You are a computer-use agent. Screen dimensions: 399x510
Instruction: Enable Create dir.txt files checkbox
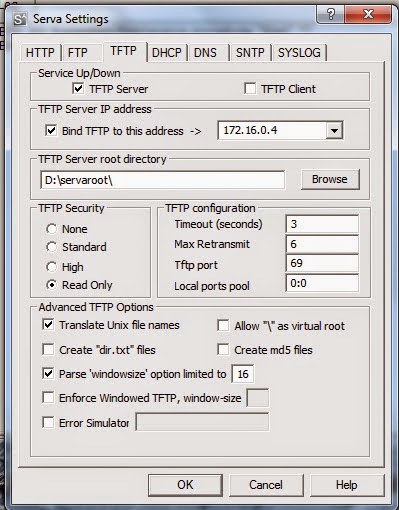(48, 350)
